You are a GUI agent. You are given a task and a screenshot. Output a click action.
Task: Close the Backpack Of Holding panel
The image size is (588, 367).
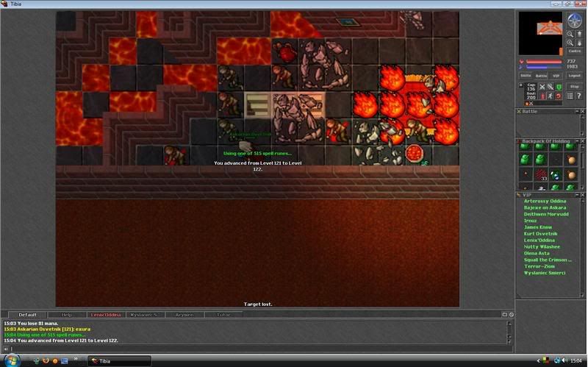tap(583, 141)
